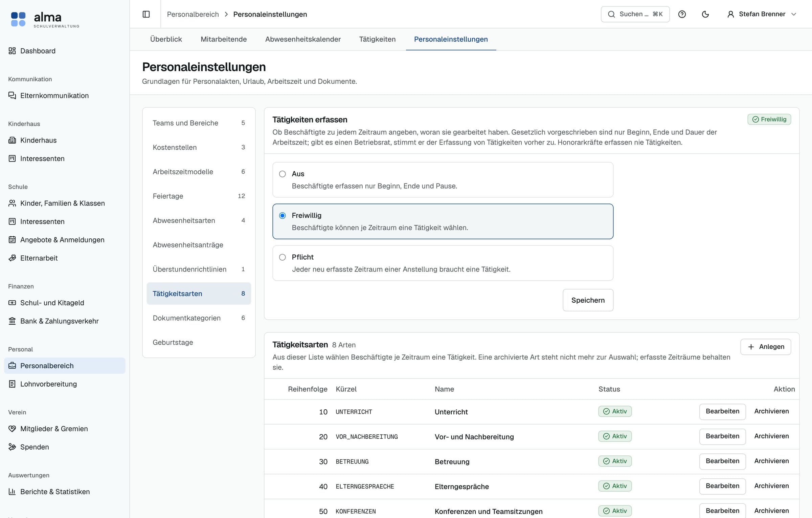Screen dimensions: 812x518
Task: Archive the Vor- und Nachbereitung row
Action: [771, 436]
